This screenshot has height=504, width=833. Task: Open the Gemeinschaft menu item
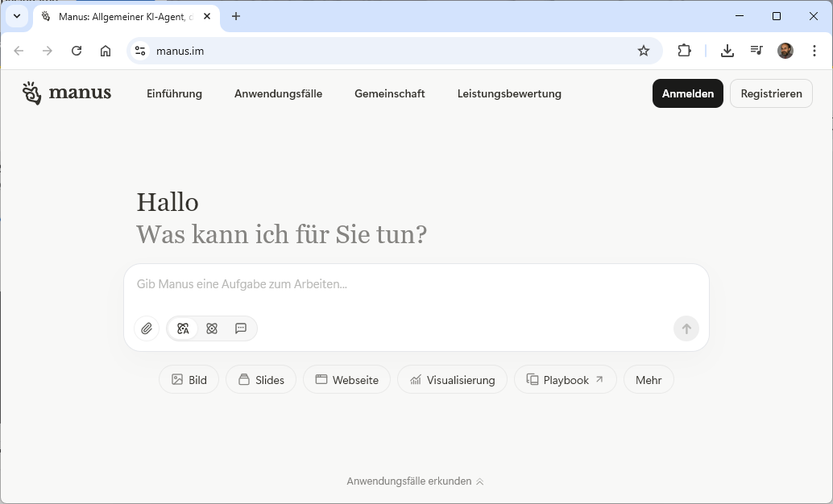pos(390,93)
